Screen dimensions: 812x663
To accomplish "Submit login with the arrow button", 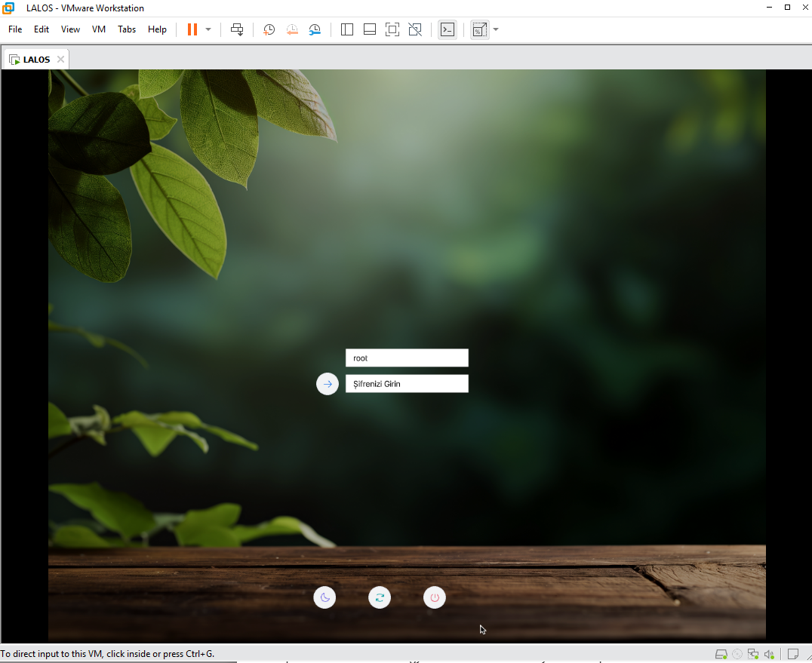I will [328, 384].
